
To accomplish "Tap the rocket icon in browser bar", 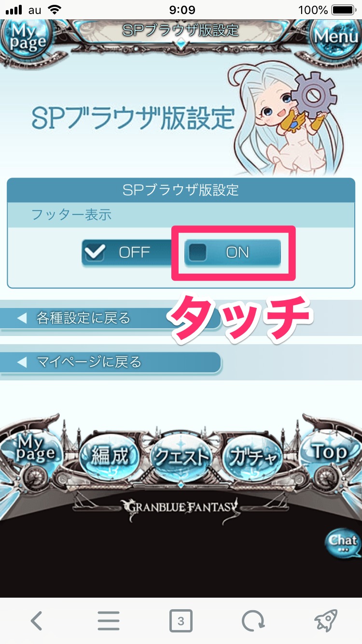I will point(325,621).
